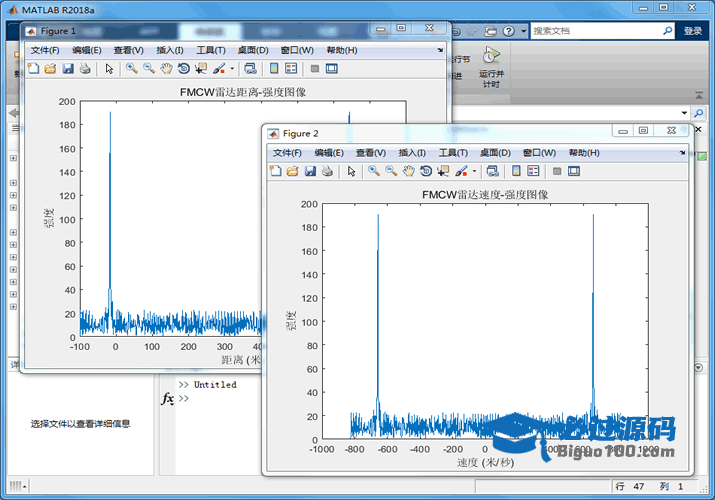715x500 pixels.
Task: Click the fx function browser icon
Action: pos(168,399)
